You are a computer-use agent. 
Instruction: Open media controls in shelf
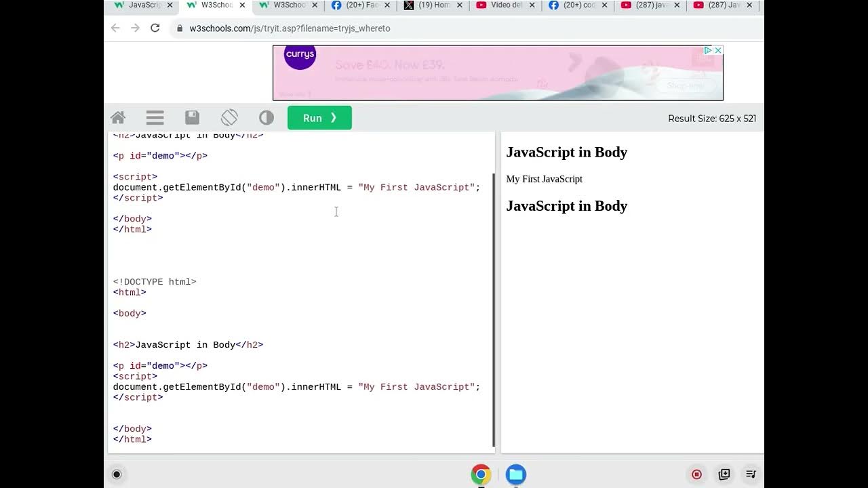751,474
